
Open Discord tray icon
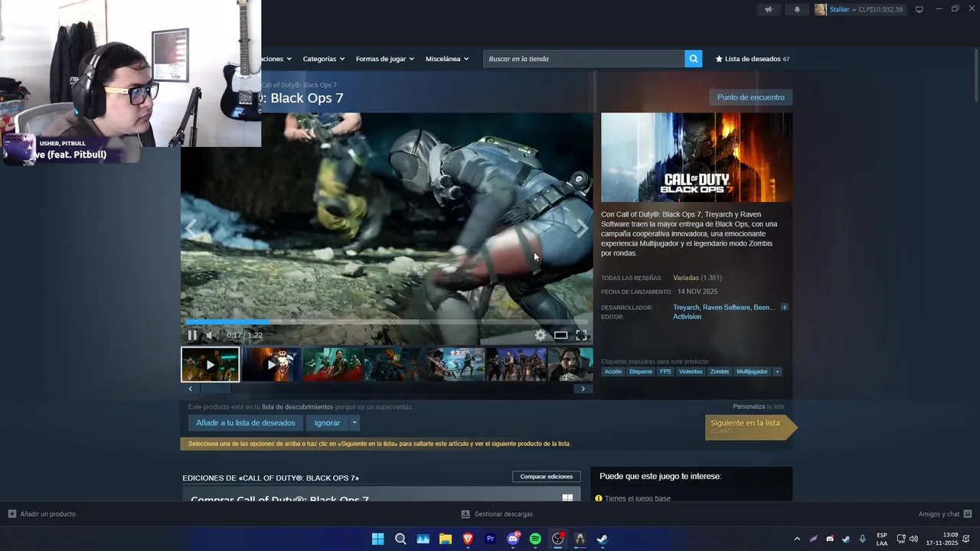pyautogui.click(x=830, y=539)
